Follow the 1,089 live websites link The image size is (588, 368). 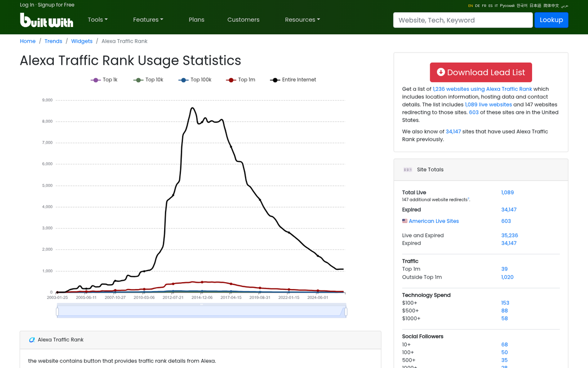(489, 105)
